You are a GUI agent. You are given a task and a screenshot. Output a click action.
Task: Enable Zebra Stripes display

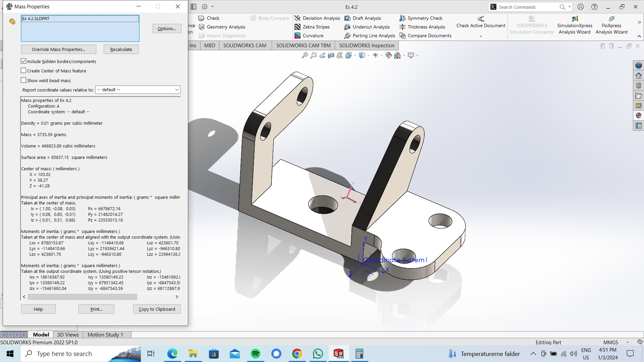(x=312, y=27)
